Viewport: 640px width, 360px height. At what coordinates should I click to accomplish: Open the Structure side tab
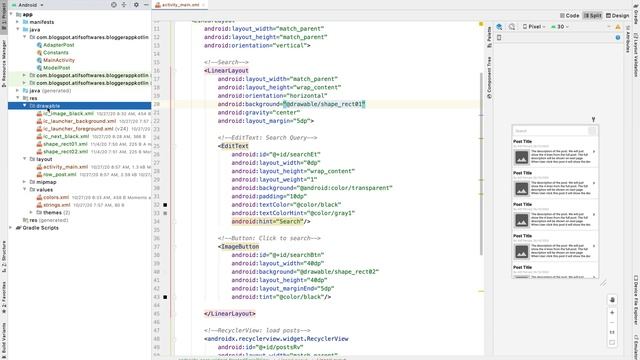[4, 257]
